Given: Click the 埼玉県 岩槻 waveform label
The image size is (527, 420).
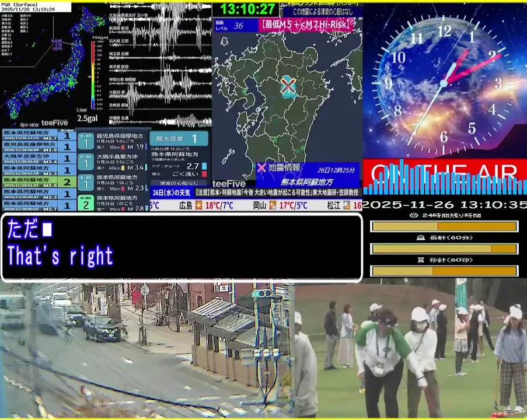Looking at the screenshot, I should tap(119, 54).
